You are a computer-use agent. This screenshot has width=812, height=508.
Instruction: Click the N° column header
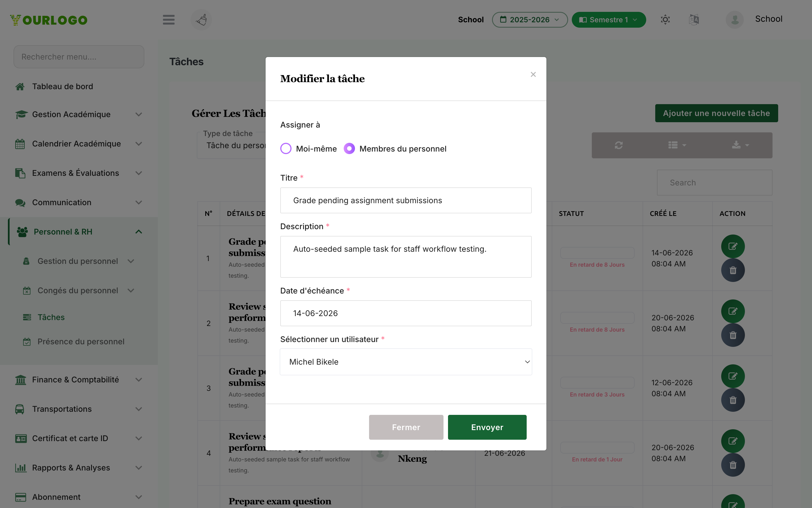208,214
